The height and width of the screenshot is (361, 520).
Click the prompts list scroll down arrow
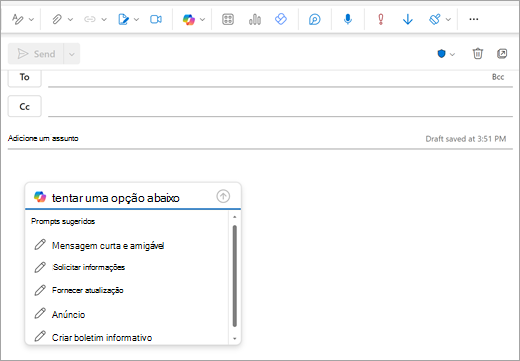pyautogui.click(x=235, y=339)
